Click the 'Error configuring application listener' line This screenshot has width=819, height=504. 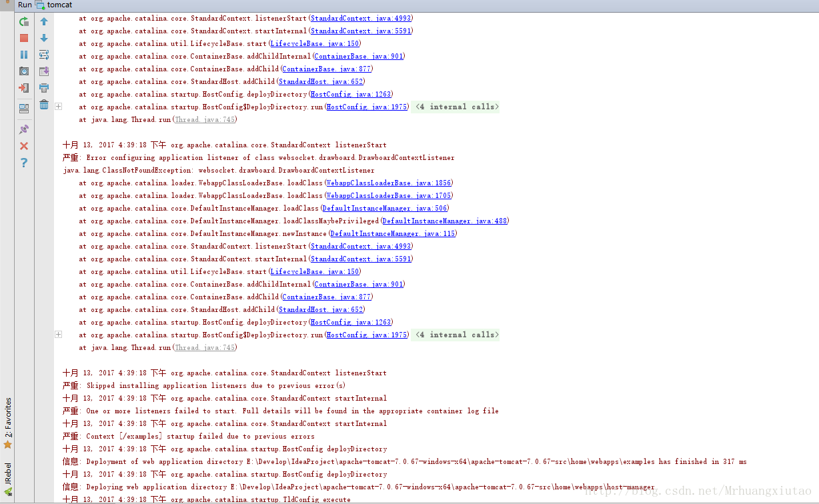tap(259, 157)
